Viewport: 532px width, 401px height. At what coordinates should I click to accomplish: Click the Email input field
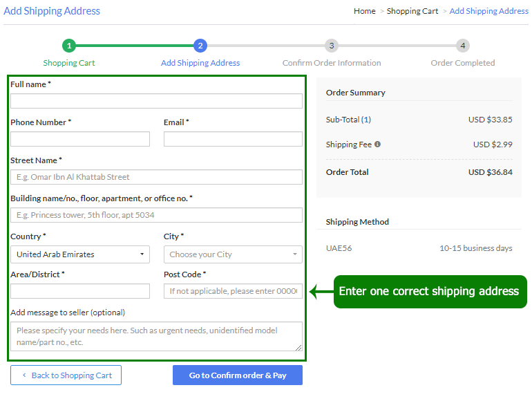[233, 139]
